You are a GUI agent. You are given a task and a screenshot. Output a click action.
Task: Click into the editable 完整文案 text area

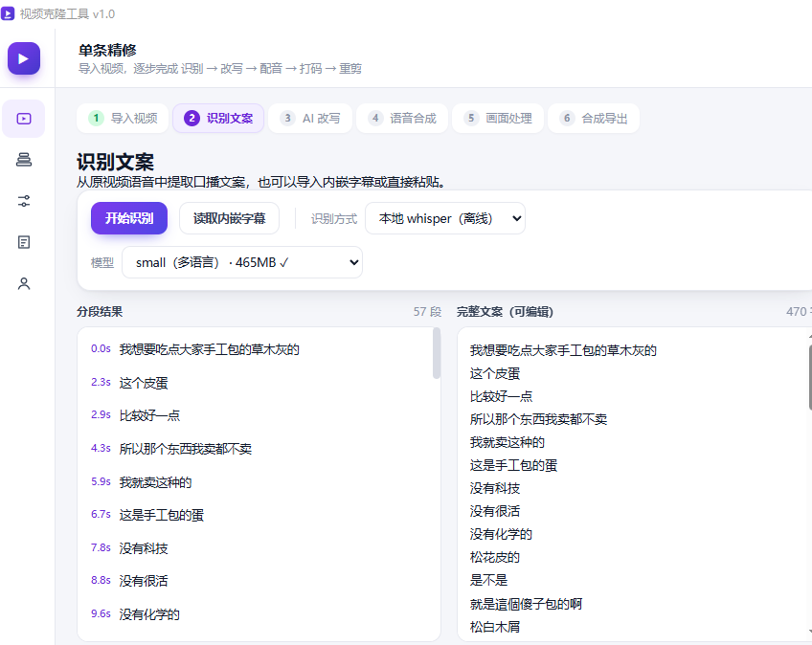634,484
